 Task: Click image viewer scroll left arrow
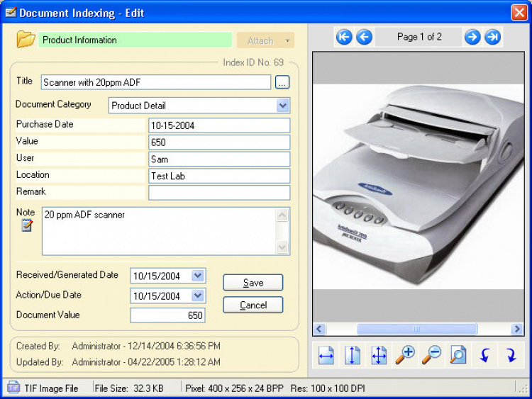click(319, 329)
